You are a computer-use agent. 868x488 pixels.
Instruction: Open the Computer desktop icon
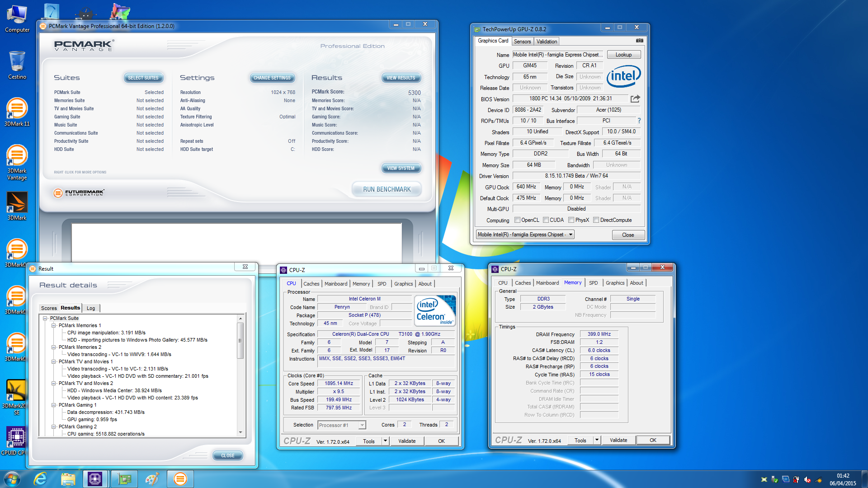coord(17,19)
